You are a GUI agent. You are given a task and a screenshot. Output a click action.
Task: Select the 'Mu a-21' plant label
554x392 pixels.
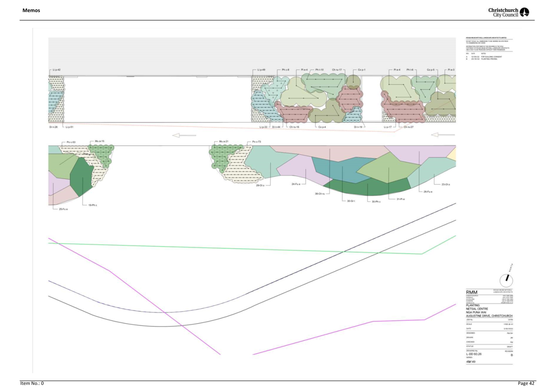[x=224, y=142]
